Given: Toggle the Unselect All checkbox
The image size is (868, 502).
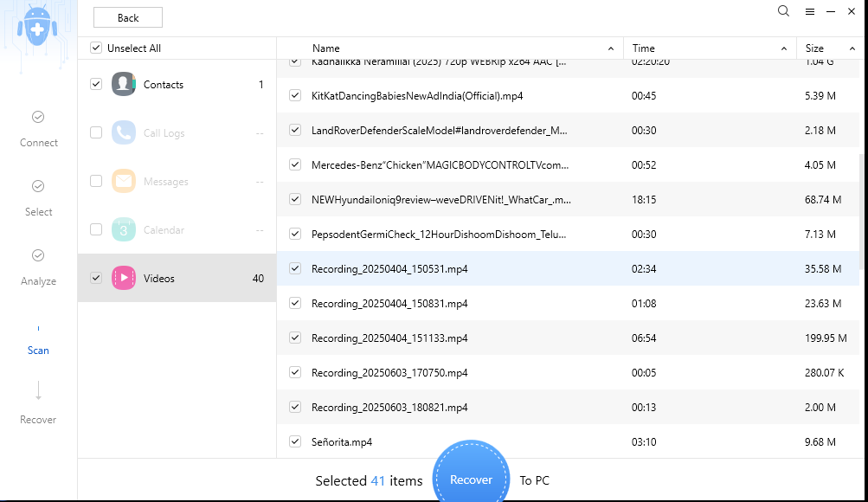Looking at the screenshot, I should [95, 48].
